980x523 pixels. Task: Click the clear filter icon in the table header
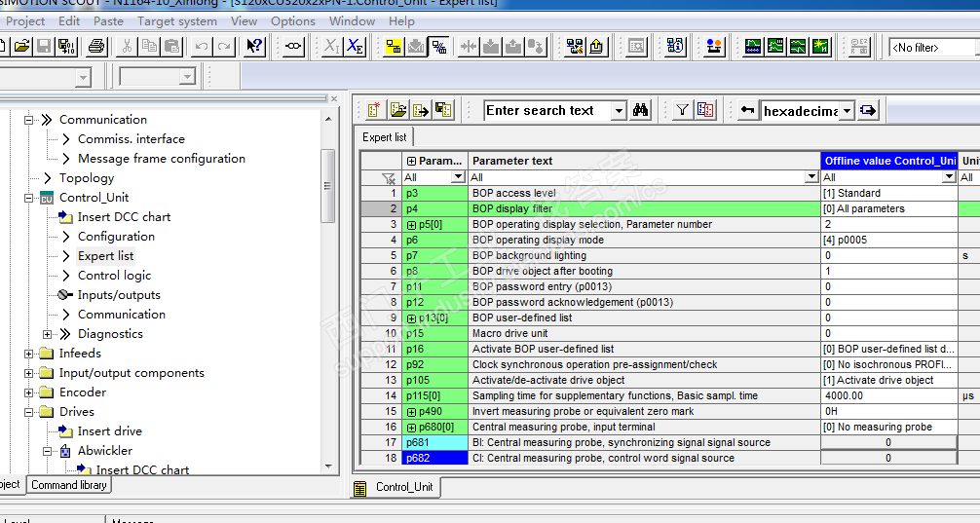(389, 178)
